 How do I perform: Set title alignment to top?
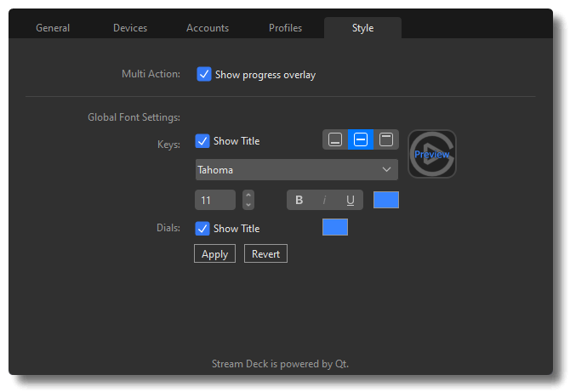[386, 139]
